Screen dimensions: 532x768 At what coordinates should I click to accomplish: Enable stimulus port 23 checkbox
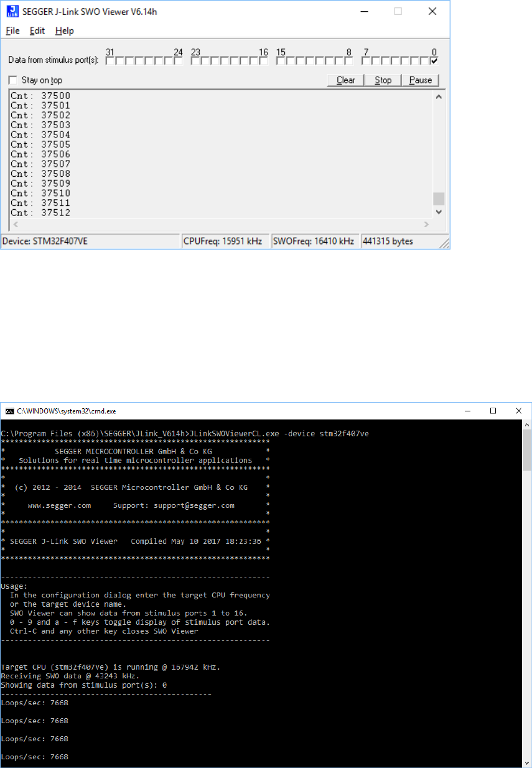(195, 61)
